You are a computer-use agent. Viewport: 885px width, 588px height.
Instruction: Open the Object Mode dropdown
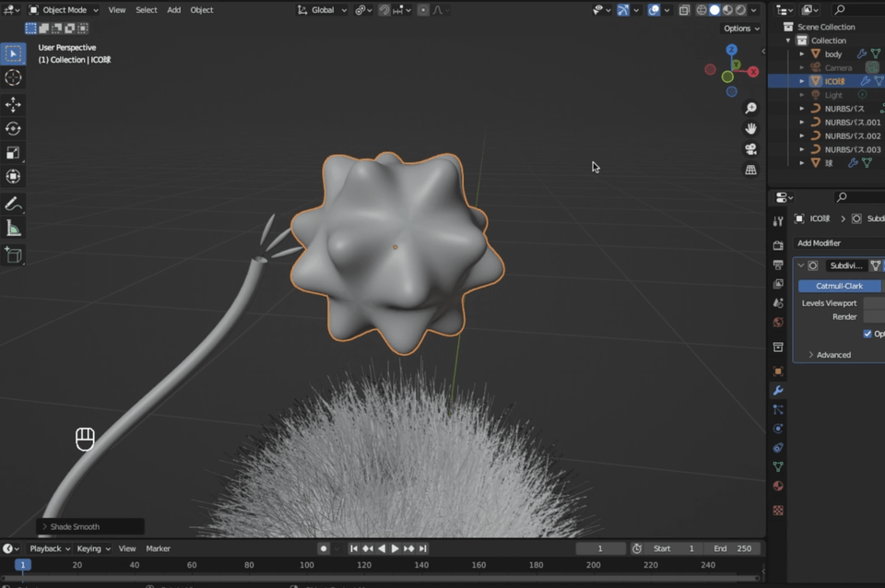[x=64, y=10]
